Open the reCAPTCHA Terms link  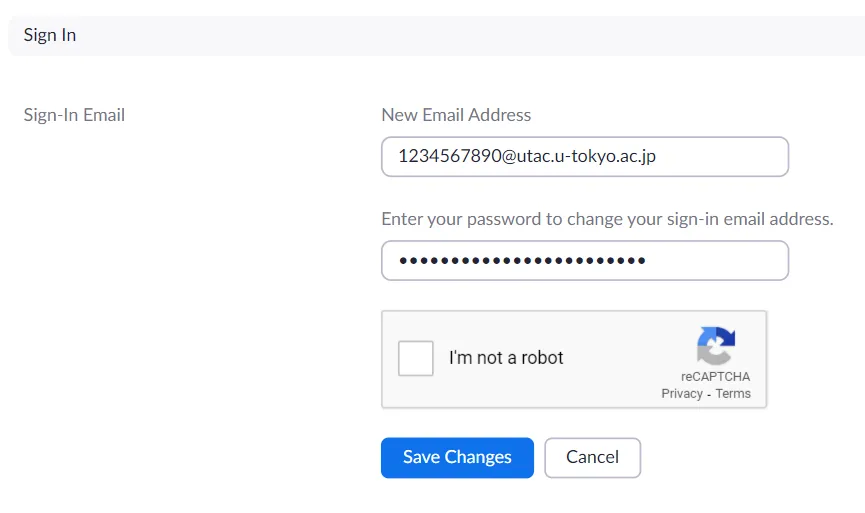coord(733,394)
